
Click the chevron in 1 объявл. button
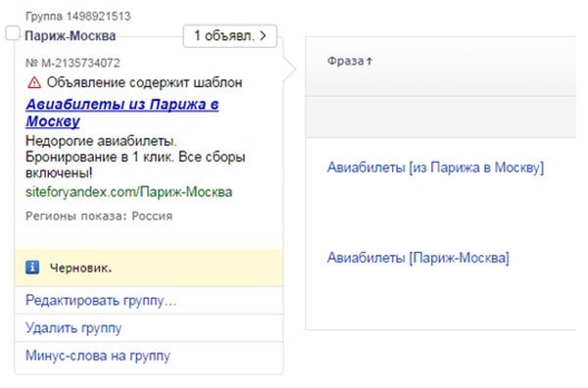[264, 36]
